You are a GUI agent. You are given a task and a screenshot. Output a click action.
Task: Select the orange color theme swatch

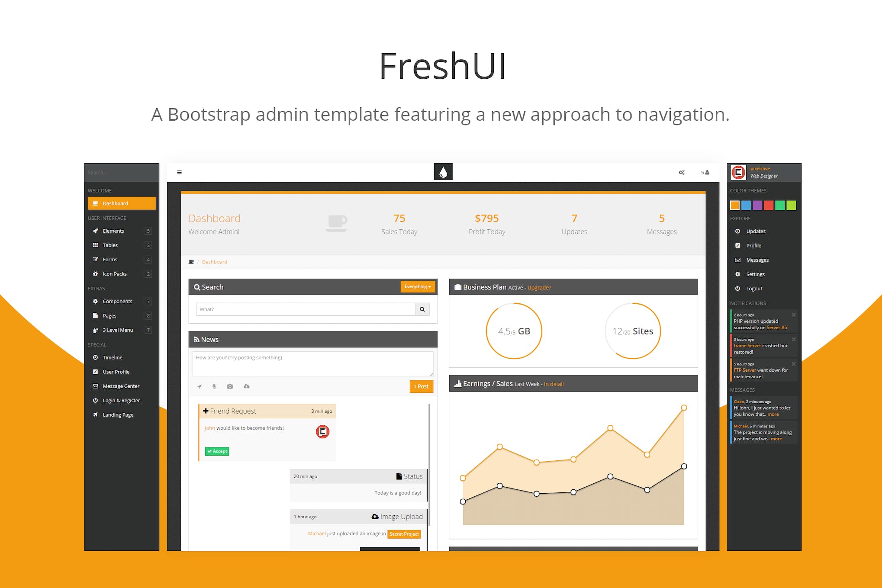click(x=735, y=206)
